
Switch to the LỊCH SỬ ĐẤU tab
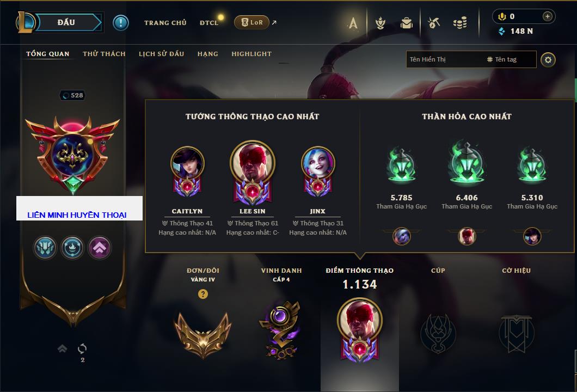[x=161, y=54]
